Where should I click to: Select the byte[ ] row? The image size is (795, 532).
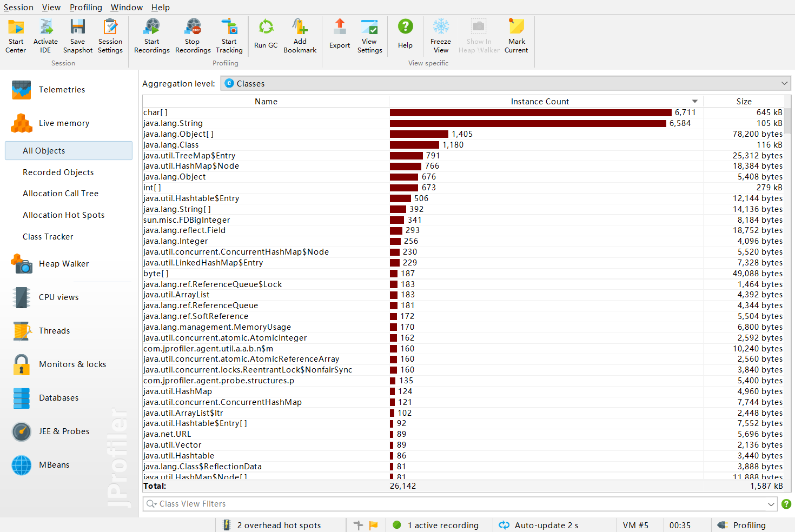[x=463, y=274]
